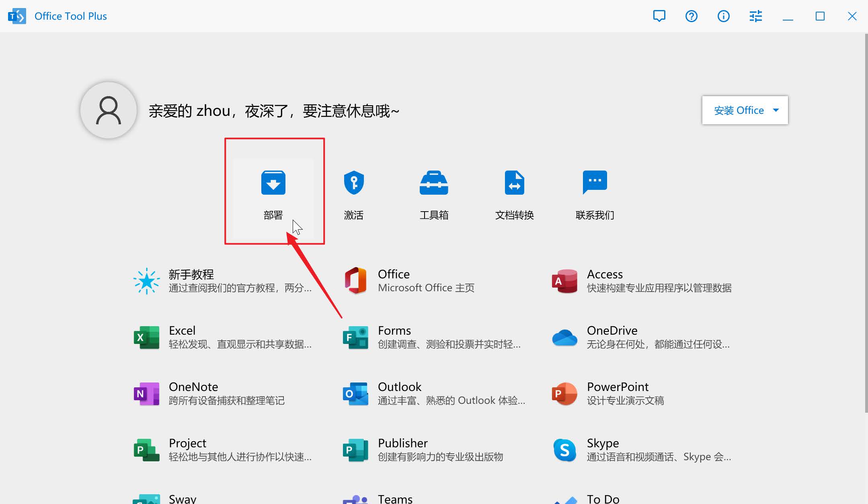Click description 跨所有设备捕获和整理笔记
868x504 pixels.
(227, 401)
